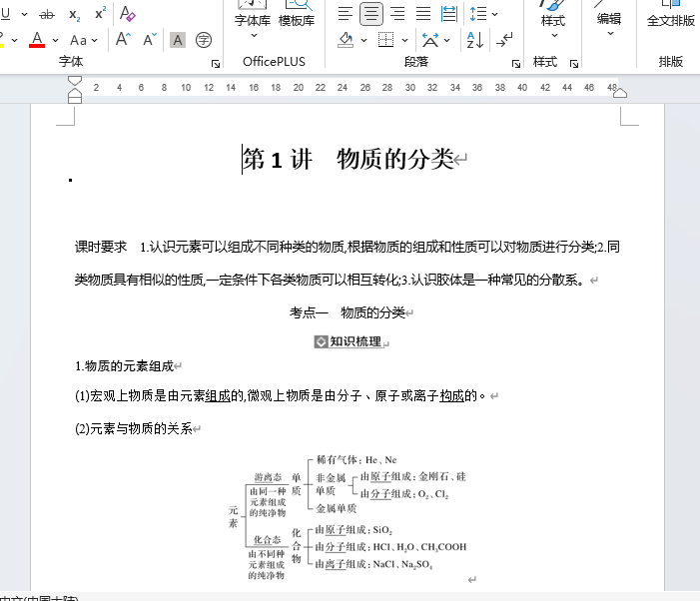Screen dimensions: 700x601
Task: Open Font dialog launcher
Action: point(216,64)
